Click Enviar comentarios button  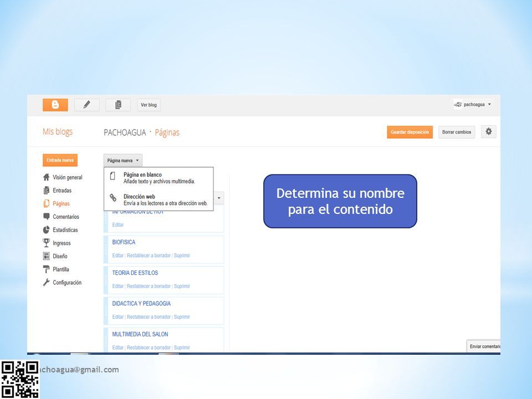[484, 346]
